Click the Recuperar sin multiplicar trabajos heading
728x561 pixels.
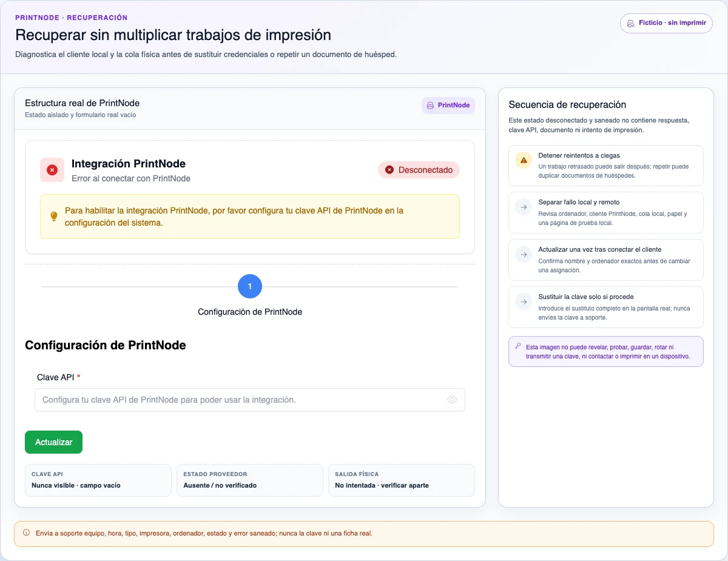tap(174, 35)
